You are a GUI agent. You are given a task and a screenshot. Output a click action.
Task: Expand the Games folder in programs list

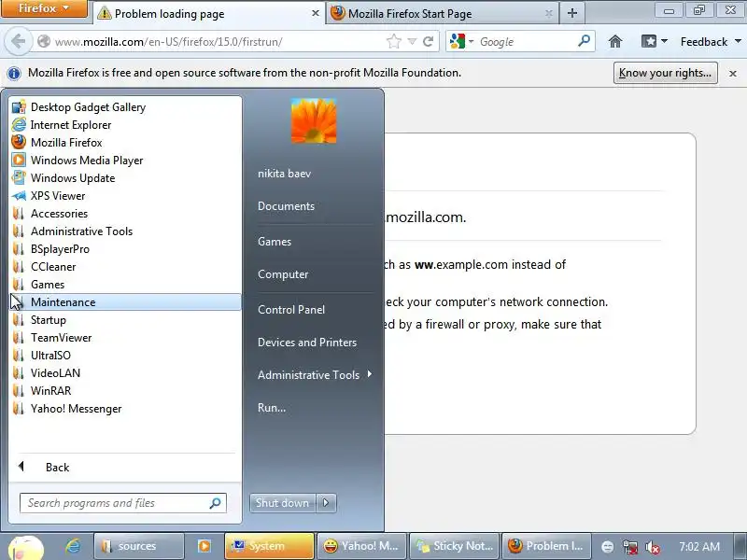click(125, 285)
